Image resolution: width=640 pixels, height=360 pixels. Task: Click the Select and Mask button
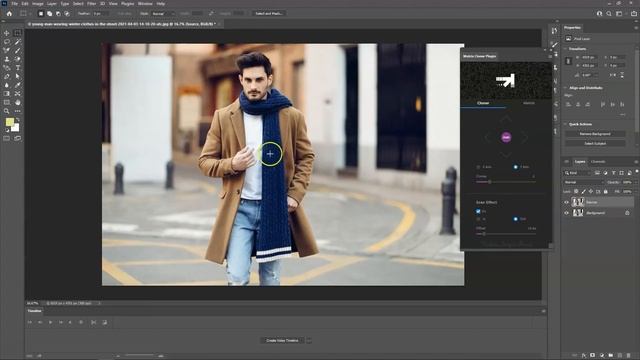click(x=269, y=13)
